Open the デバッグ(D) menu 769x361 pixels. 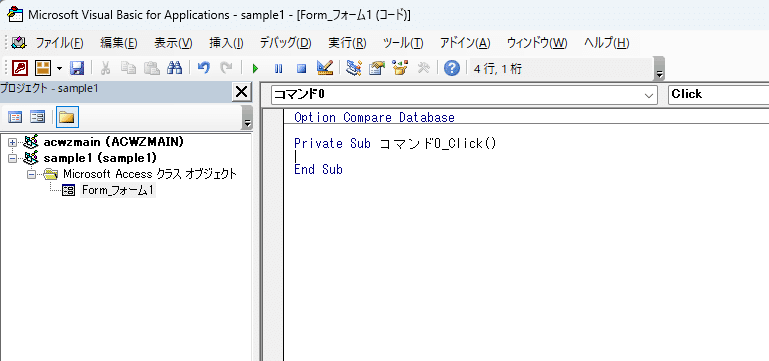[285, 43]
